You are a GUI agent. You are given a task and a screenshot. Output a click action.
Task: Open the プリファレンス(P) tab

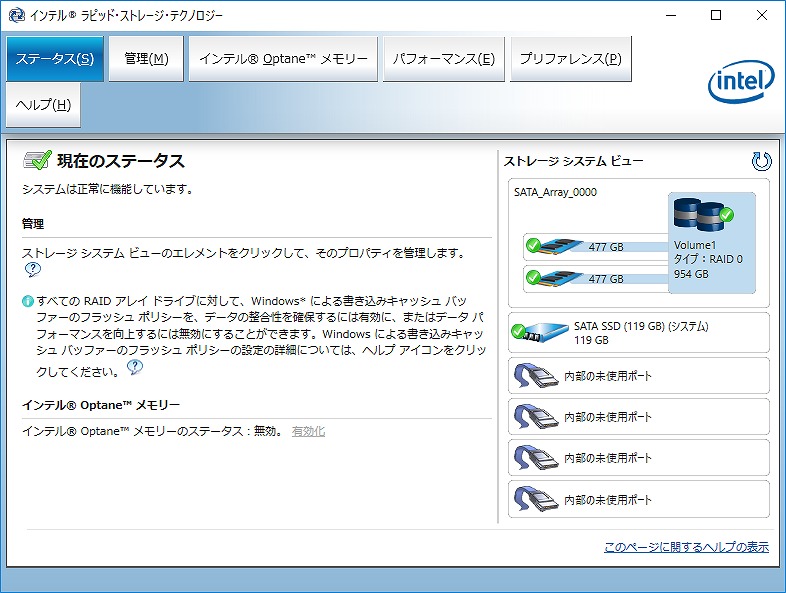point(570,59)
